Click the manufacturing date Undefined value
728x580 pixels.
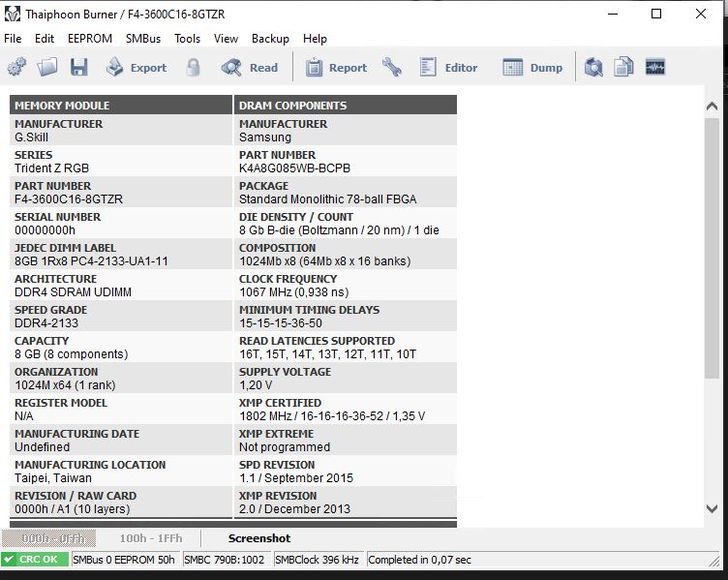click(x=43, y=447)
